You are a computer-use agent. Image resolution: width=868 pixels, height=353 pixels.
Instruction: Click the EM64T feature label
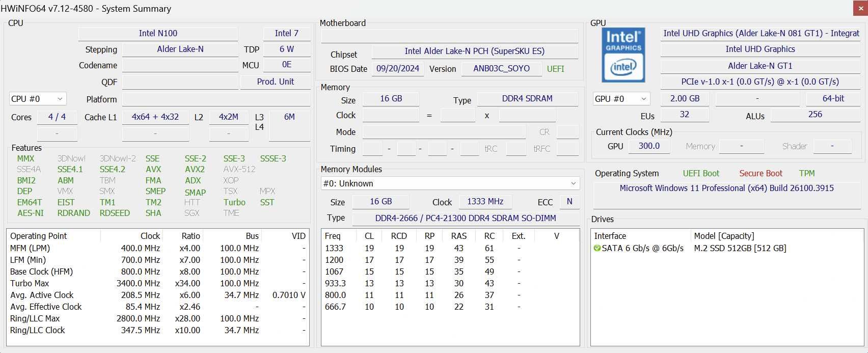[30, 202]
